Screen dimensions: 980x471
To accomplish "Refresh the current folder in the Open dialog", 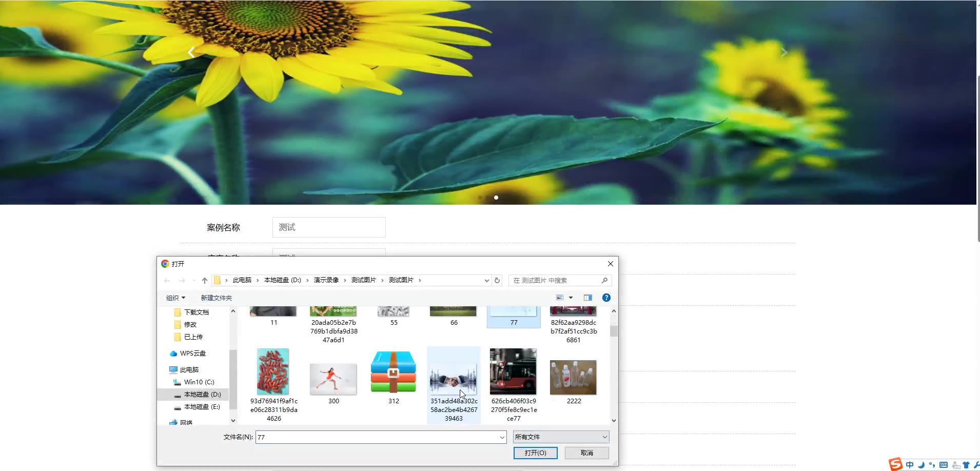I will pyautogui.click(x=497, y=280).
